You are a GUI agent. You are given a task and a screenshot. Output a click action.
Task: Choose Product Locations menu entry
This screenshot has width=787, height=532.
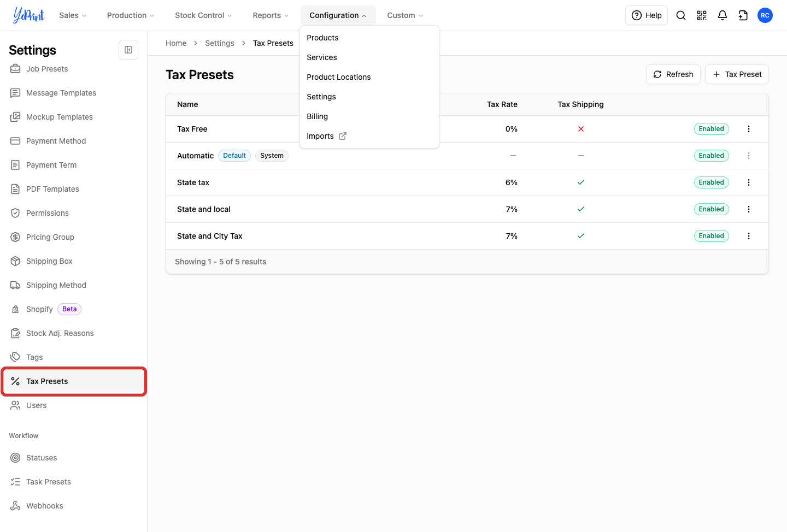point(369,77)
